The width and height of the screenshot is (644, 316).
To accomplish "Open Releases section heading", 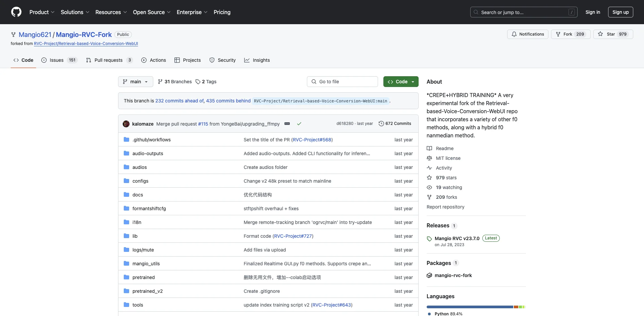I will click(x=438, y=225).
